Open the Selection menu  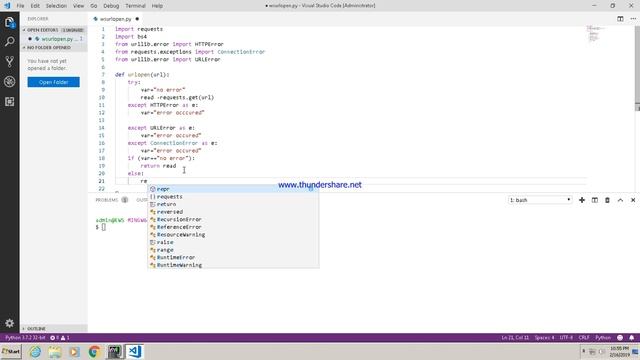(x=56, y=6)
